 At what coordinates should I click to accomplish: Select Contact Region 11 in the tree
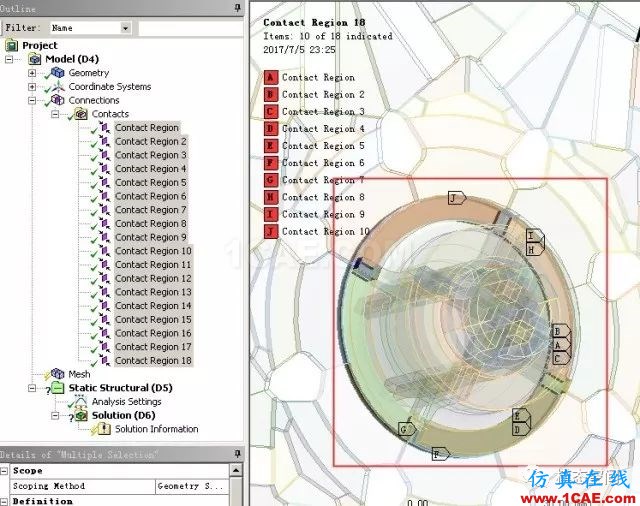[x=153, y=265]
